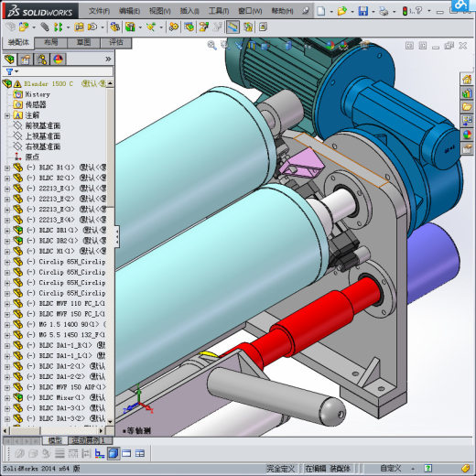Open the Design Library task pane icon

click(x=467, y=93)
